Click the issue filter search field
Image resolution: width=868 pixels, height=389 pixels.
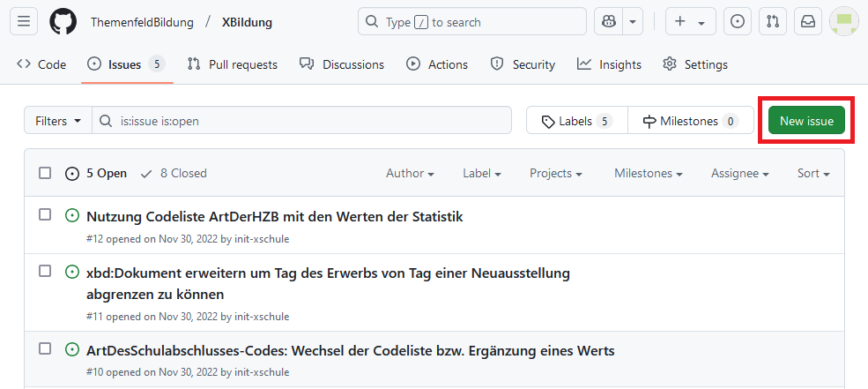coord(301,121)
